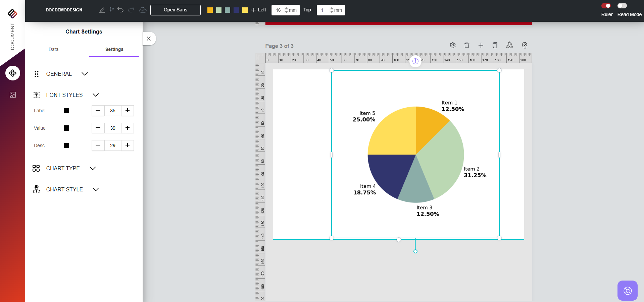Open the Open Sans font selector

click(176, 10)
